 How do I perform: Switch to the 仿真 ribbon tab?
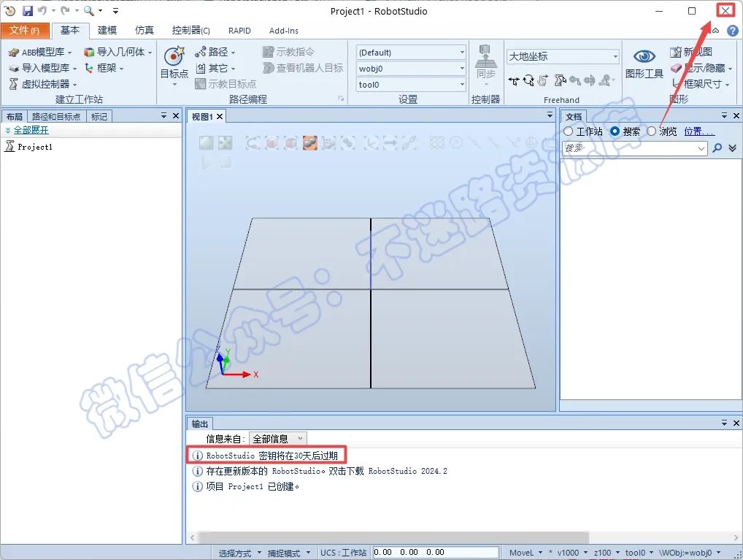(x=144, y=31)
